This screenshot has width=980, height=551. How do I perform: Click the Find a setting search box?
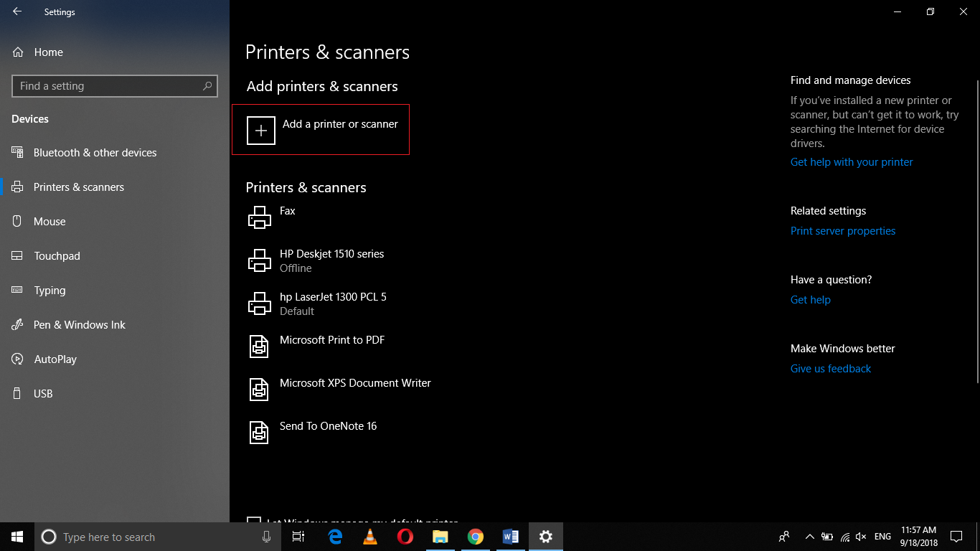click(x=114, y=85)
